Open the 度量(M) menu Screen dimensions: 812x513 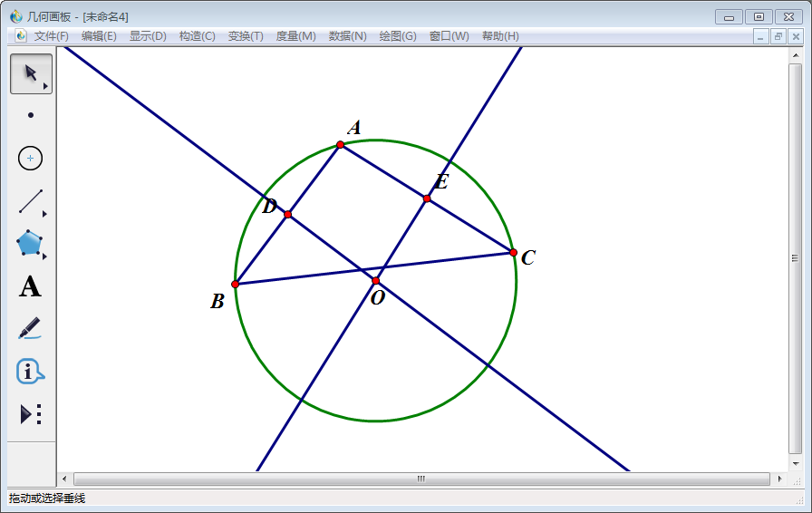pyautogui.click(x=295, y=36)
